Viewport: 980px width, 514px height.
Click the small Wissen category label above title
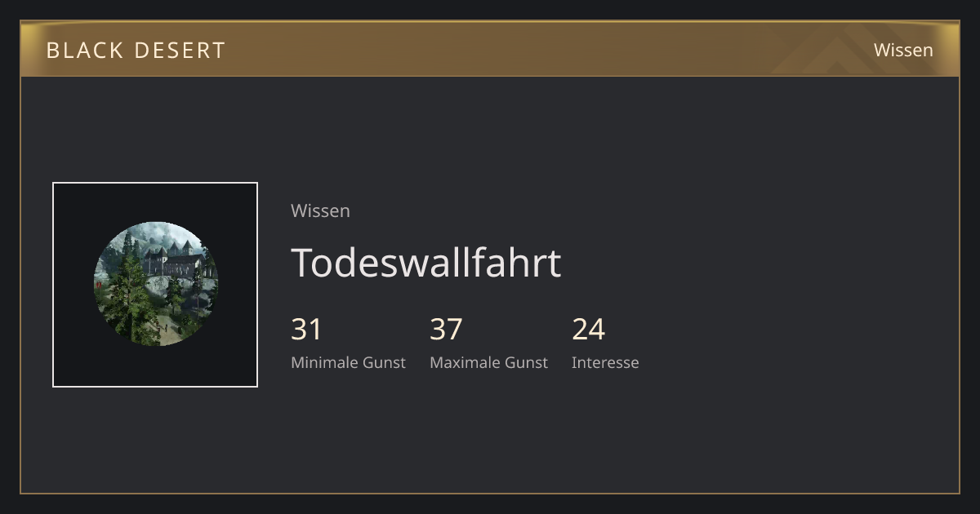click(x=320, y=210)
